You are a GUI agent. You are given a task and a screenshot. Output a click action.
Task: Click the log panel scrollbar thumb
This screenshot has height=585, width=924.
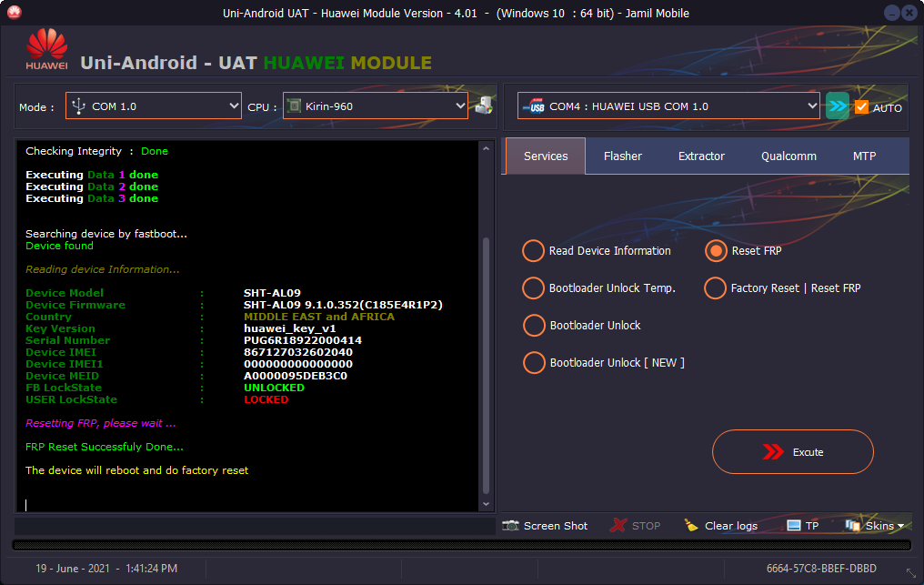point(486,365)
